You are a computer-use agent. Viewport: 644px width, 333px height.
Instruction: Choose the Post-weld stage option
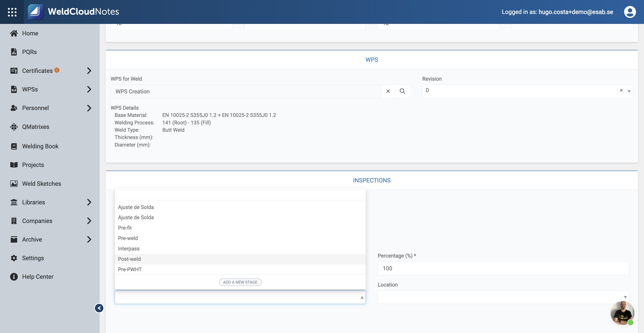tap(240, 259)
